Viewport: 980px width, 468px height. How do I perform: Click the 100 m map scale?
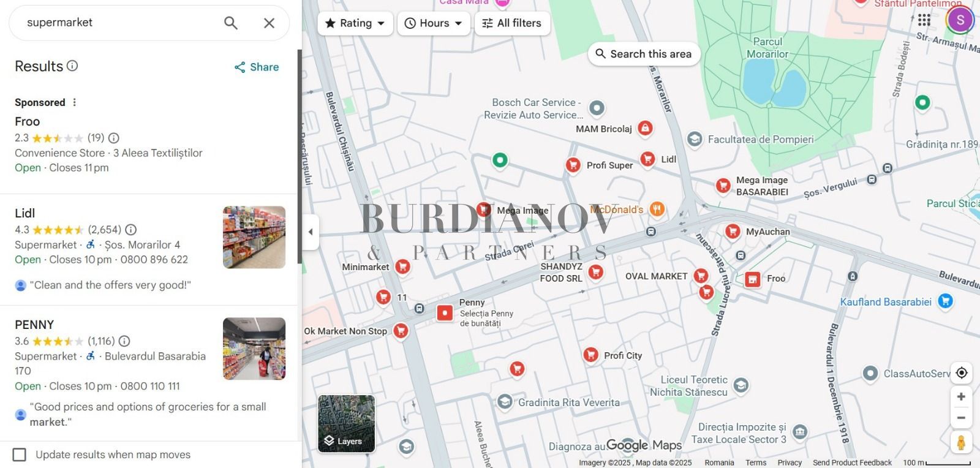tap(937, 462)
